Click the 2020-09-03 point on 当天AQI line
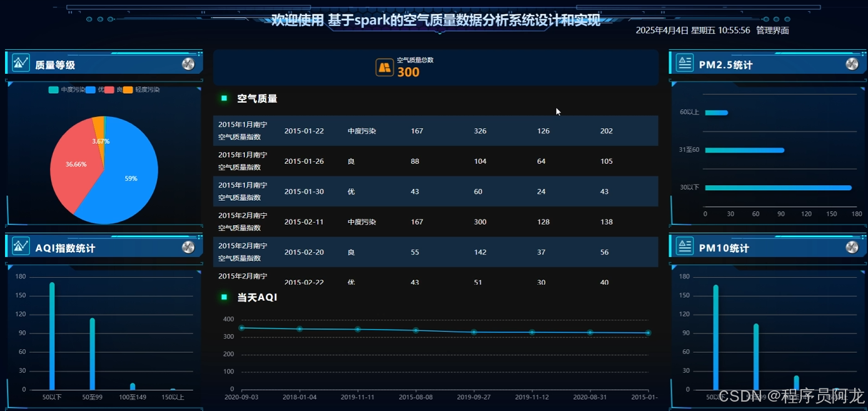Viewport: 868px width, 411px height. click(241, 328)
